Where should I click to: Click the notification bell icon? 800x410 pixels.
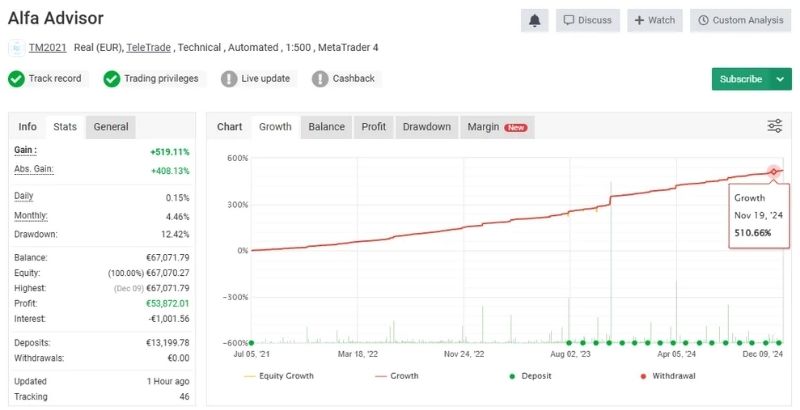[x=534, y=20]
